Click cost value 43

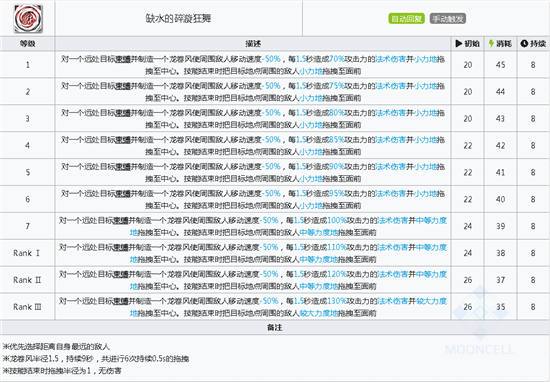[501, 119]
